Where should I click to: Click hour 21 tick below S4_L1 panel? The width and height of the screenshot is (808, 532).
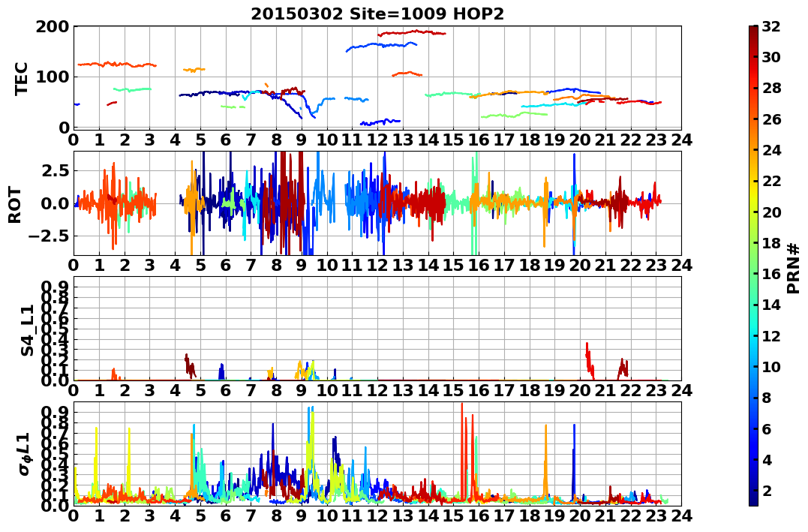(x=605, y=390)
